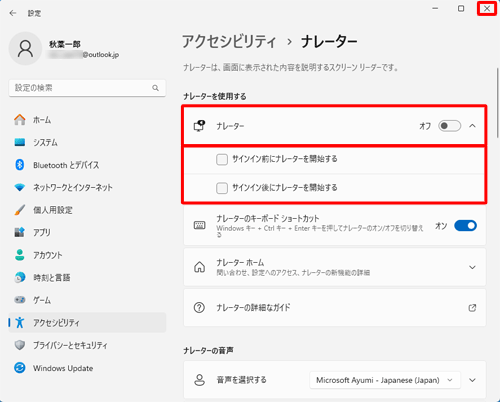500x402 pixels.
Task: Turn on the ナレーター toggle switch
Action: pyautogui.click(x=449, y=126)
